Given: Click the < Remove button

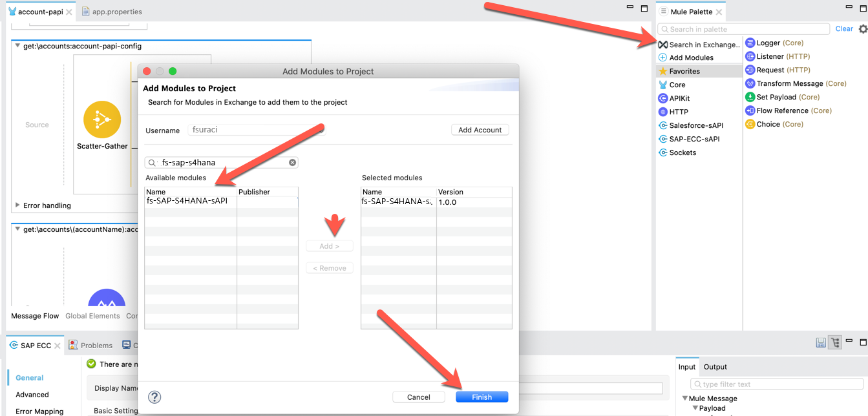Looking at the screenshot, I should [x=330, y=268].
